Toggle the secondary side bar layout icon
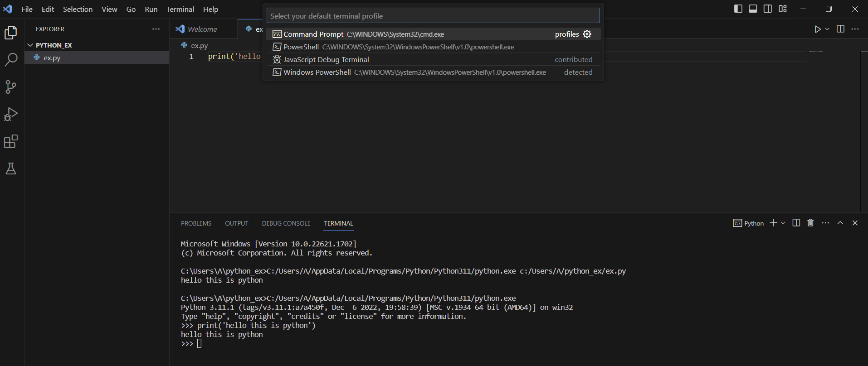Image resolution: width=868 pixels, height=366 pixels. click(768, 9)
